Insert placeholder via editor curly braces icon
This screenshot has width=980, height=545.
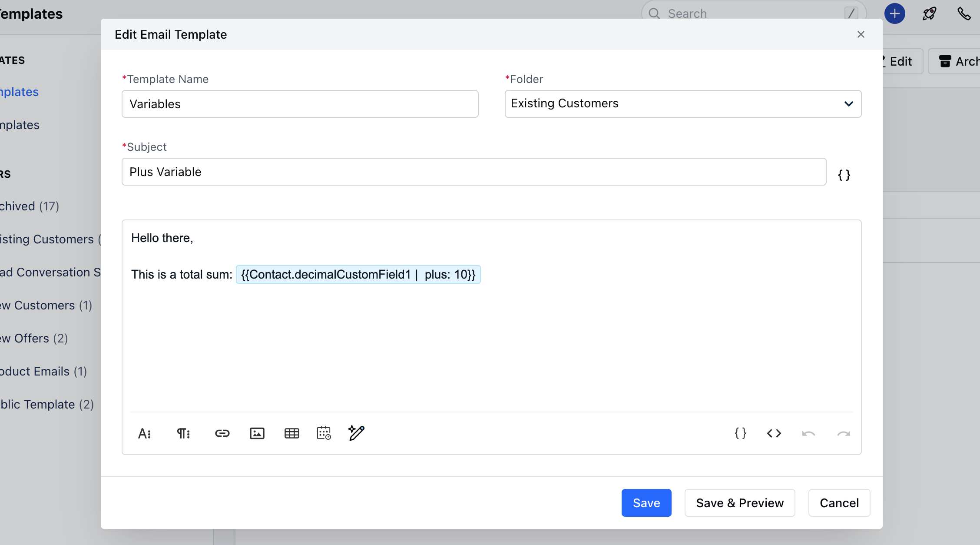click(x=740, y=433)
